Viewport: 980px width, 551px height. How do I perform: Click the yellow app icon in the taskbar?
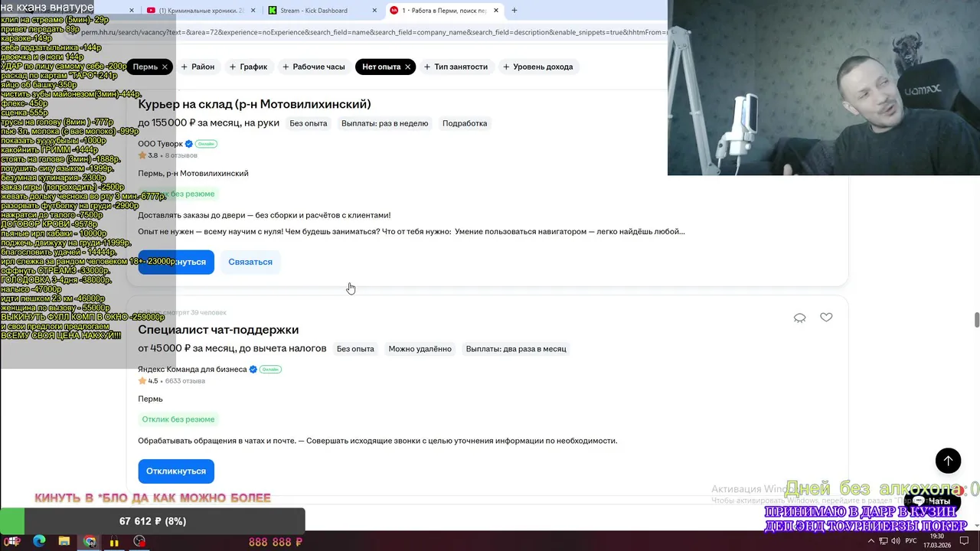114,542
